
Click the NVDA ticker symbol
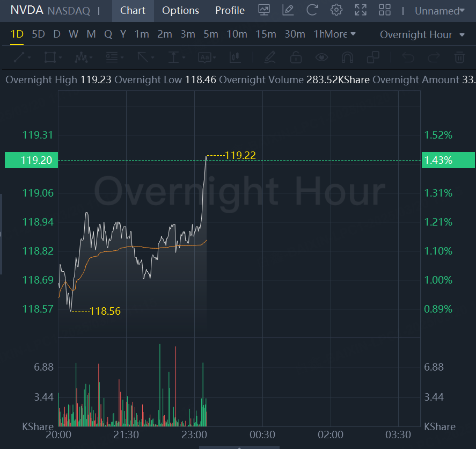(x=27, y=10)
